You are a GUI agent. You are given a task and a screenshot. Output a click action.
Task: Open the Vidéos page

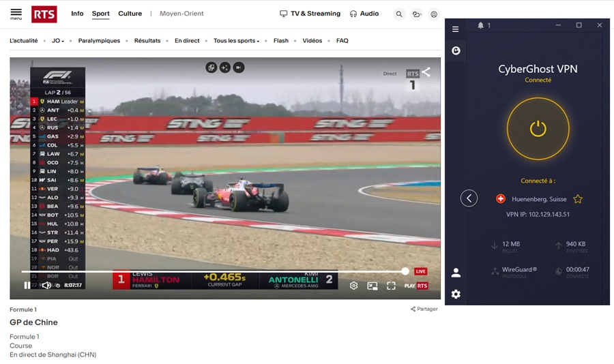point(312,40)
